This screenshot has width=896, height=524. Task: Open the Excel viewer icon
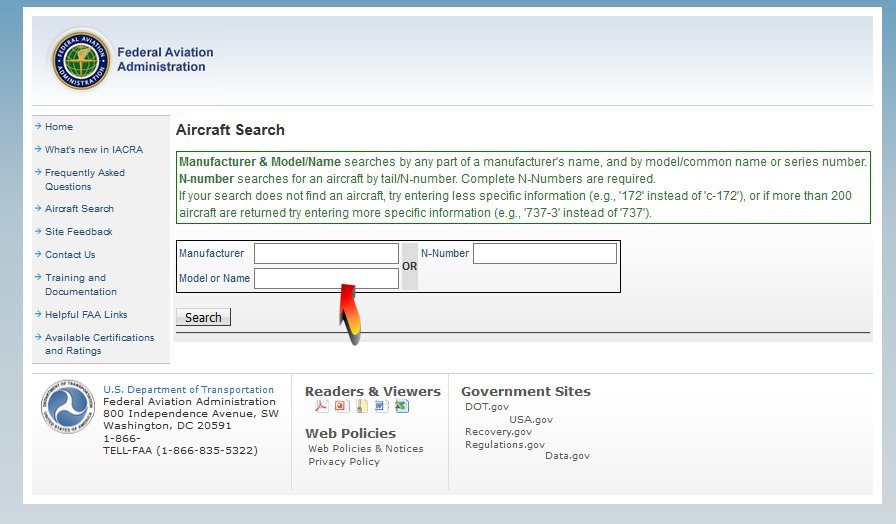click(402, 406)
